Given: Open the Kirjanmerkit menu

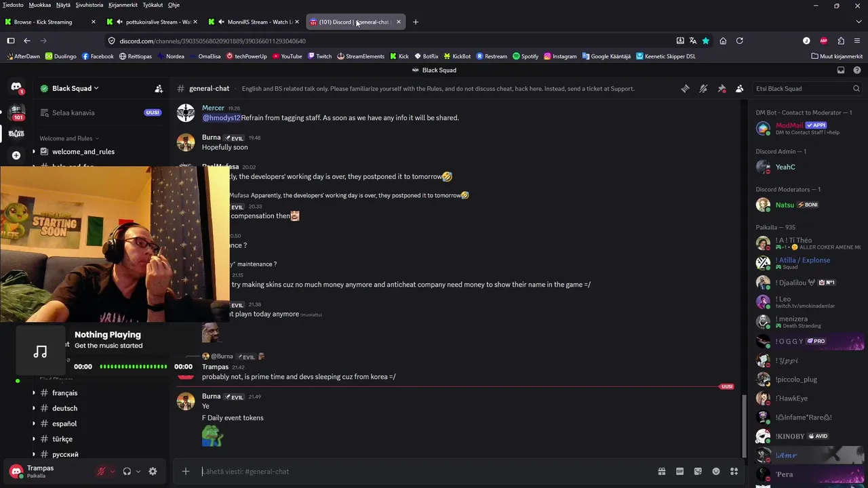Looking at the screenshot, I should click(121, 5).
